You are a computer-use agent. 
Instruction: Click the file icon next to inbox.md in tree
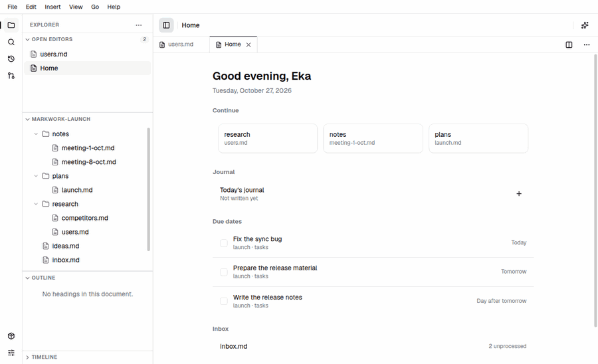[x=46, y=260]
